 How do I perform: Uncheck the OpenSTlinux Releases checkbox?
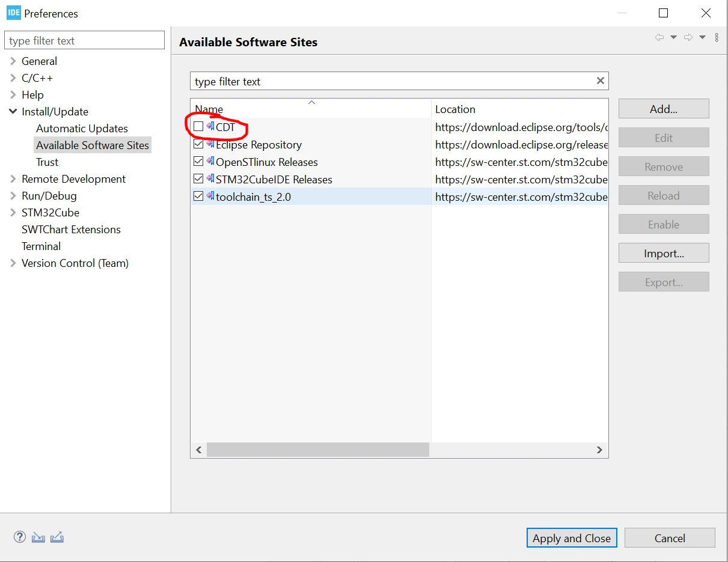pos(198,161)
